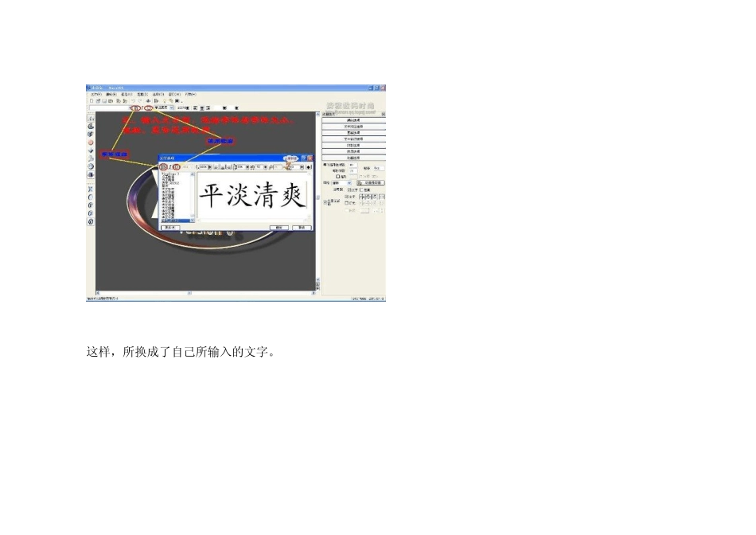
Task: Click the canvas horizontal scrollbar left arrow
Action: 98,293
